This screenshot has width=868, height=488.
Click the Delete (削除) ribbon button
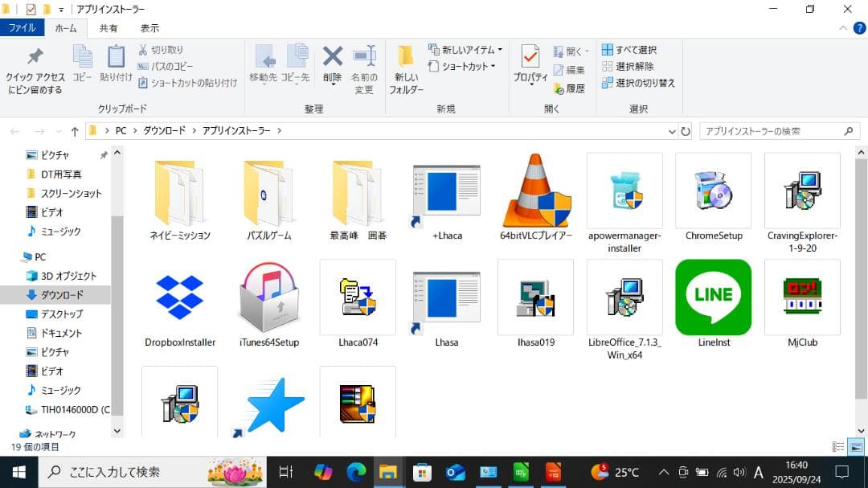[332, 65]
